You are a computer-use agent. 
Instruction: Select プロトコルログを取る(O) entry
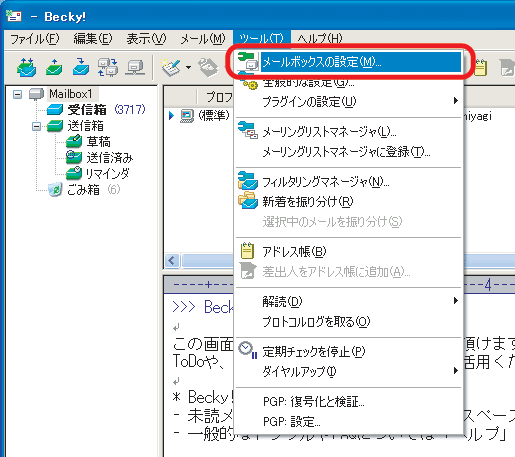click(349, 321)
